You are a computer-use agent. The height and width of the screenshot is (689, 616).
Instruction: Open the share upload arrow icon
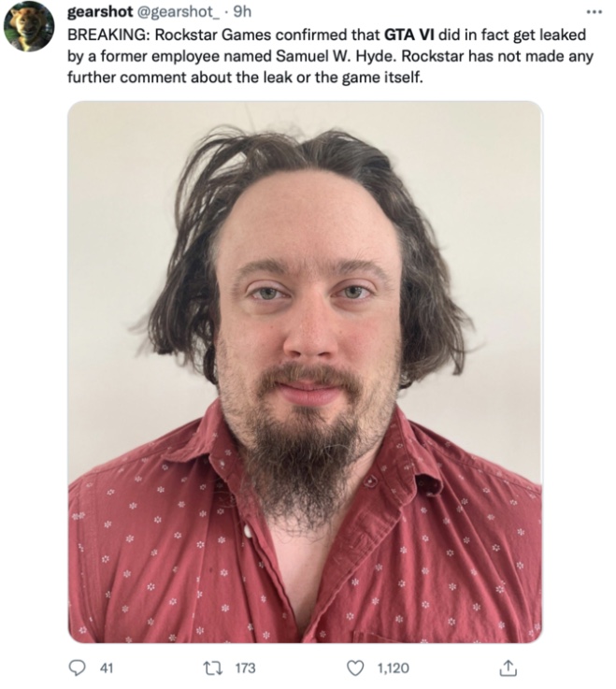508,667
